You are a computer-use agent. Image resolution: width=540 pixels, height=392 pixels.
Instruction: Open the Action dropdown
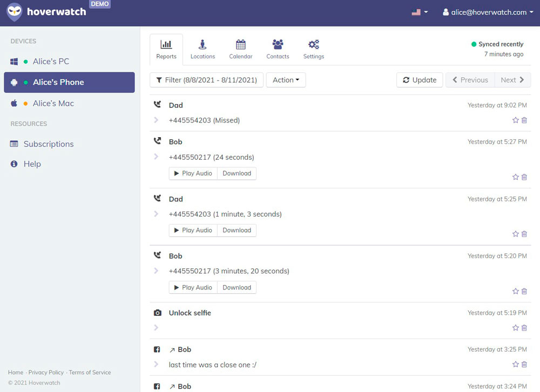click(x=286, y=80)
